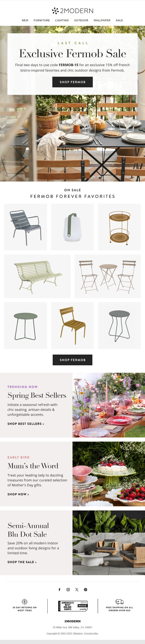Open the Instagram social icon
This screenshot has height=644, width=145.
click(68, 589)
